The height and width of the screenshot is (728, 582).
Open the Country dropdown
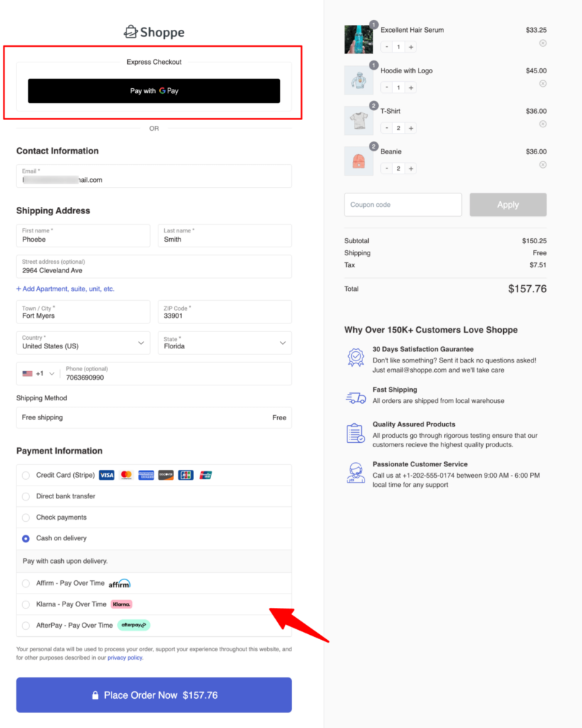click(139, 343)
